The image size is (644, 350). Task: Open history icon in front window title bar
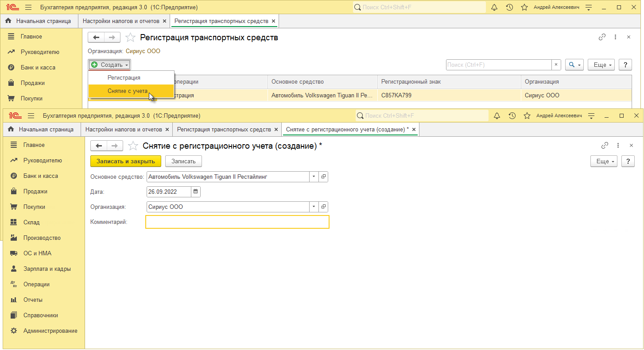(x=512, y=115)
